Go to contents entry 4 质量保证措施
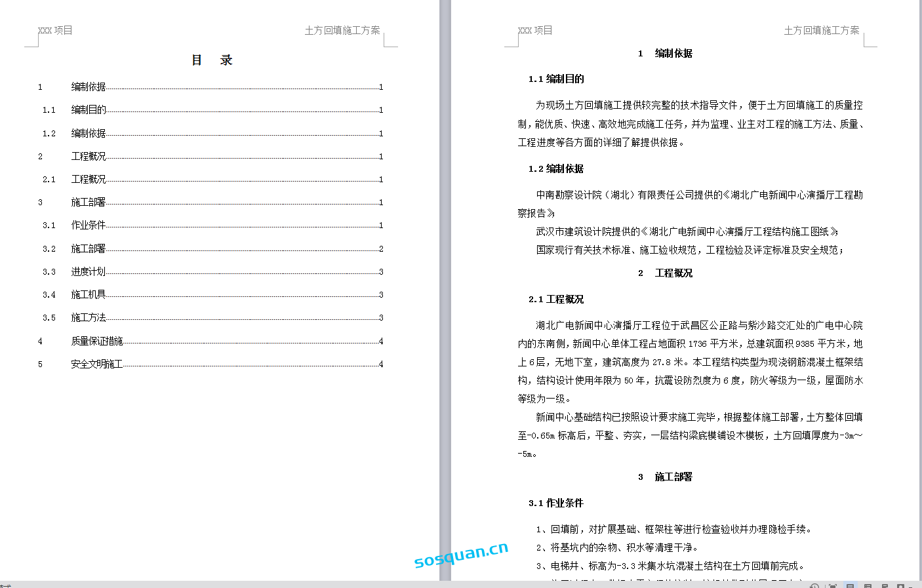 click(x=97, y=342)
